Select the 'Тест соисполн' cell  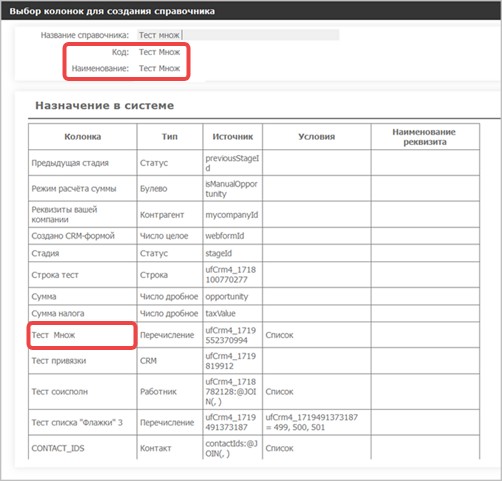tap(83, 392)
